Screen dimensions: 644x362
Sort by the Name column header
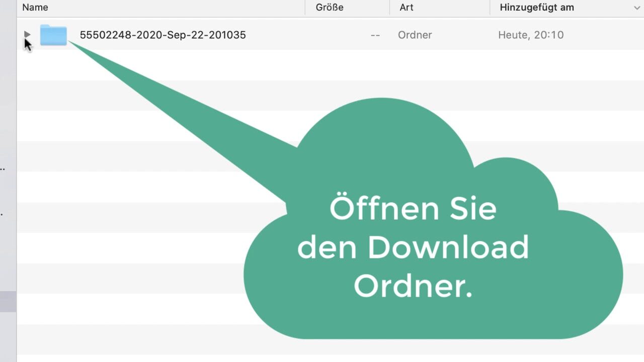pos(35,8)
